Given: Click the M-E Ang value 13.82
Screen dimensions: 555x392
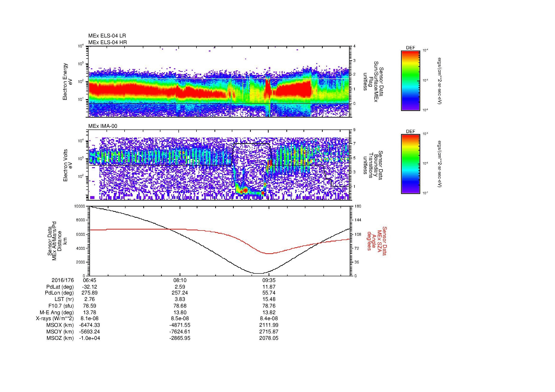Looking at the screenshot, I should pos(269,312).
